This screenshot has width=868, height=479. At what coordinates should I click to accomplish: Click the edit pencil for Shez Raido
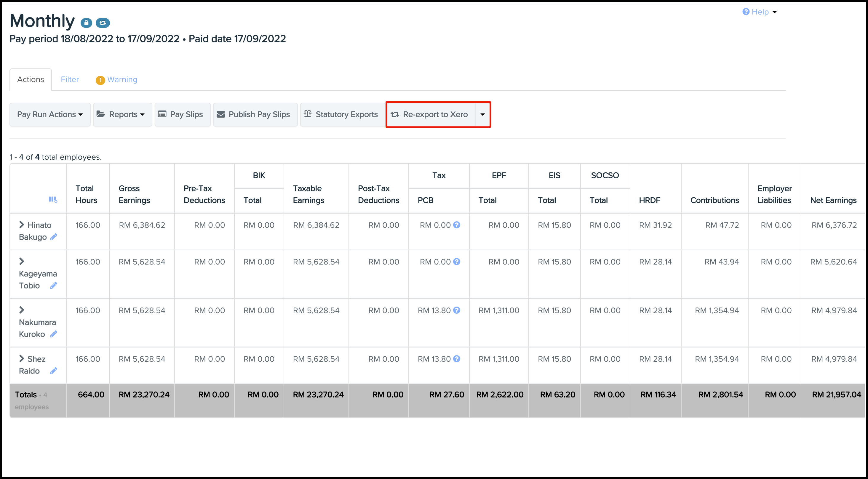click(54, 371)
